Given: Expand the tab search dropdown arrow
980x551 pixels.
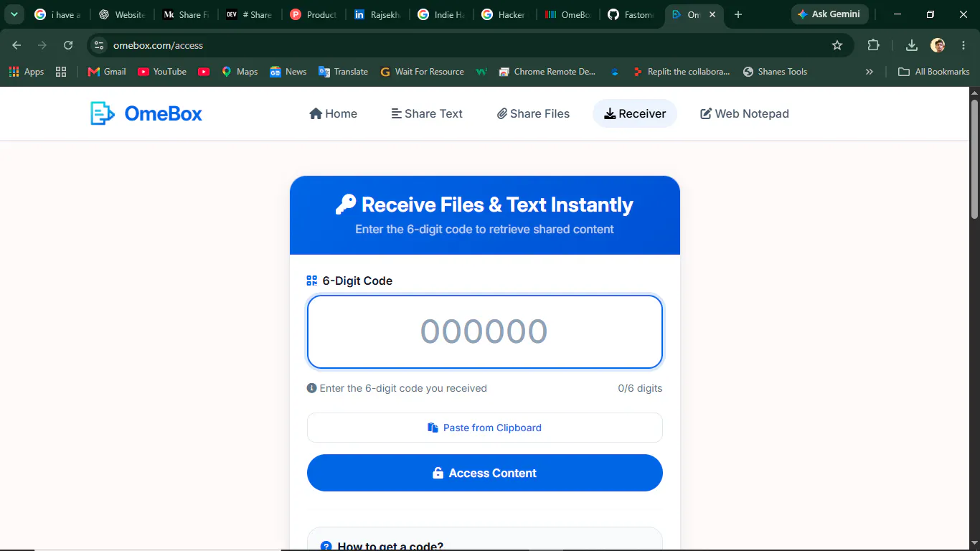Looking at the screenshot, I should click(x=14, y=14).
